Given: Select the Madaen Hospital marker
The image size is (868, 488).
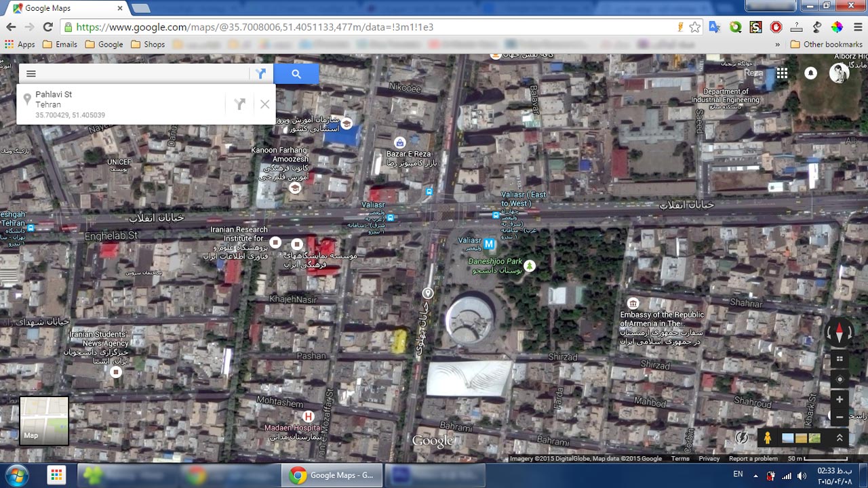Looking at the screenshot, I should (x=309, y=416).
